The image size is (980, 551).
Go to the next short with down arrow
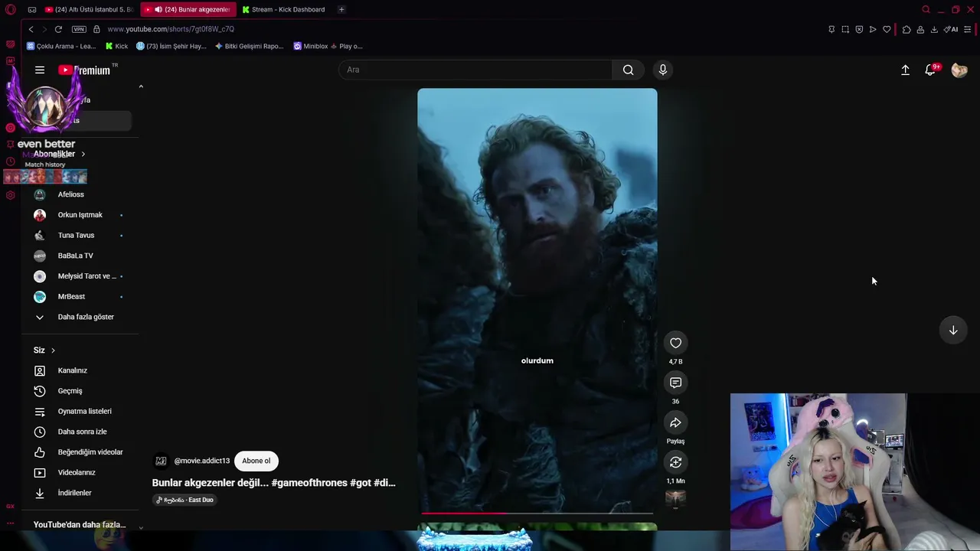pyautogui.click(x=953, y=330)
